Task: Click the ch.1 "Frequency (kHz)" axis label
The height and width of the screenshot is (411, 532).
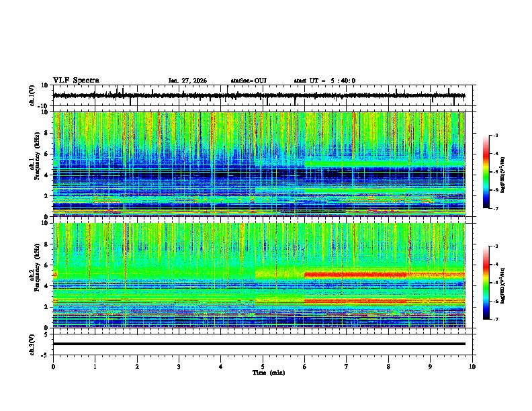Action: pyautogui.click(x=37, y=156)
